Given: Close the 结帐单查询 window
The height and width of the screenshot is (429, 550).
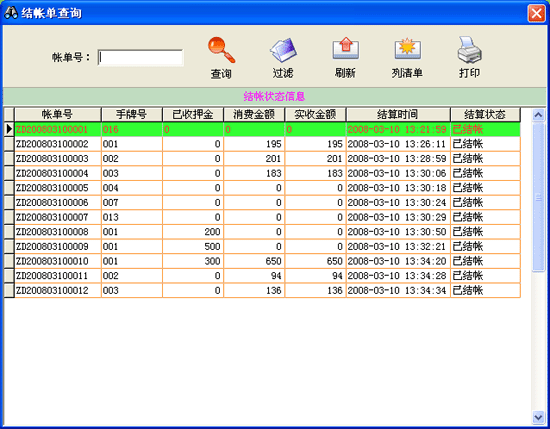Looking at the screenshot, I should point(536,13).
